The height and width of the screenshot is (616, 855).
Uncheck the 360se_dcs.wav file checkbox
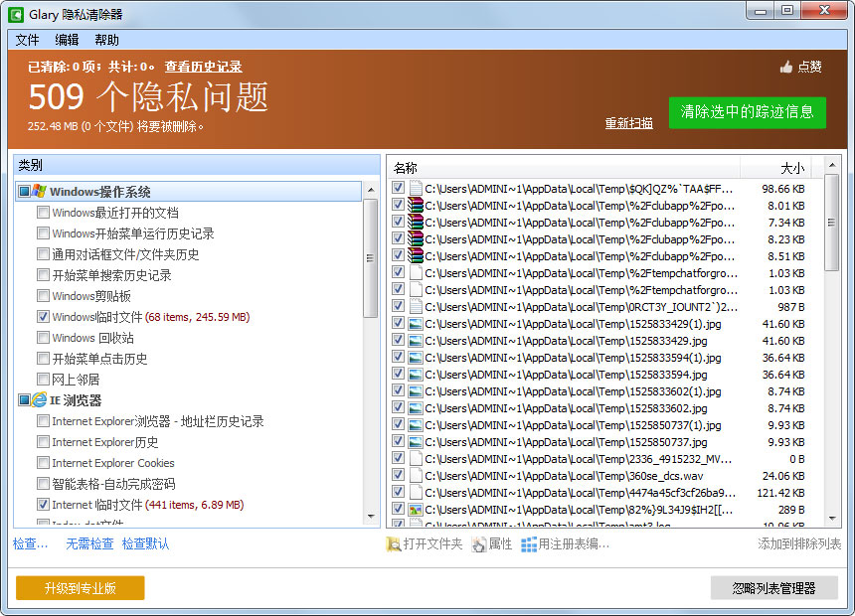click(398, 475)
